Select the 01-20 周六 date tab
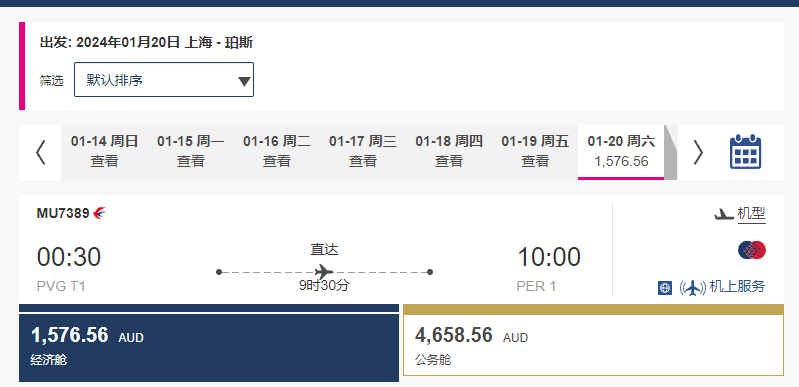This screenshot has height=387, width=799. (621, 151)
